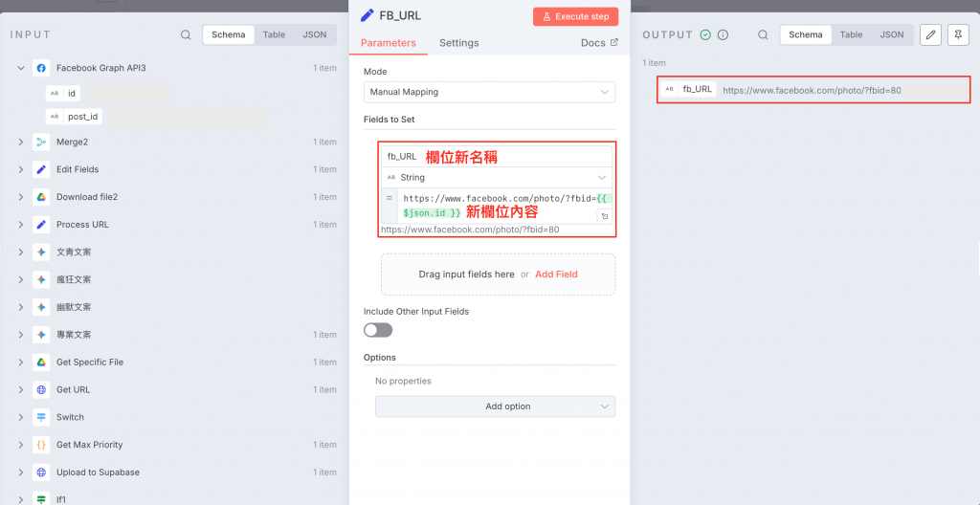Select input Schema view
The width and height of the screenshot is (980, 505).
tap(229, 35)
